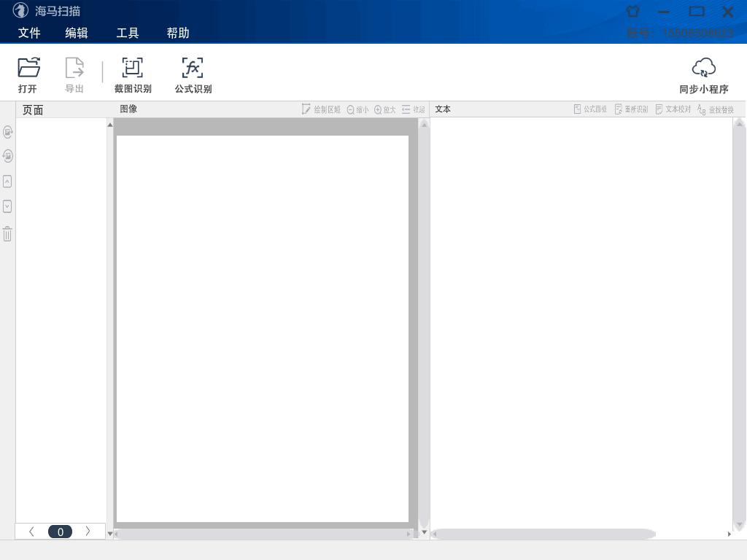Open the 帮助 menu
Image resolution: width=747 pixels, height=560 pixels.
178,33
